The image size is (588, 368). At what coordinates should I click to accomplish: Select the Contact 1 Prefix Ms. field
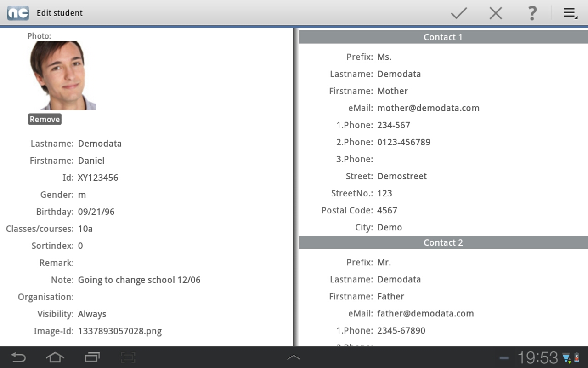click(x=384, y=57)
